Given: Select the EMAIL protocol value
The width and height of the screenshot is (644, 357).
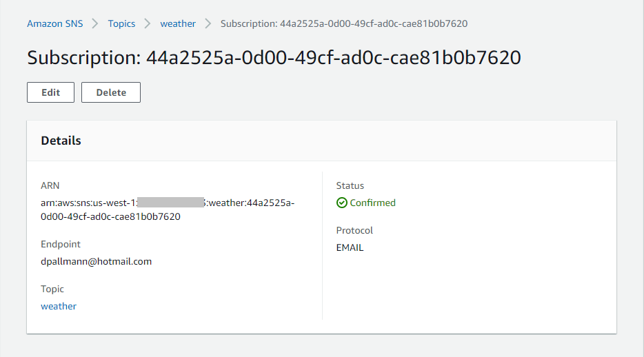Looking at the screenshot, I should [x=350, y=248].
